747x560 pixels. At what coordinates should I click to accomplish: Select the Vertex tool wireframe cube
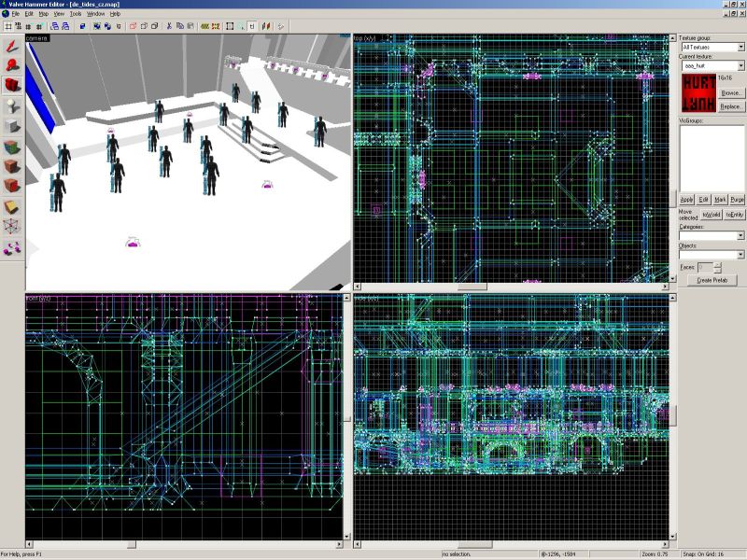click(11, 227)
